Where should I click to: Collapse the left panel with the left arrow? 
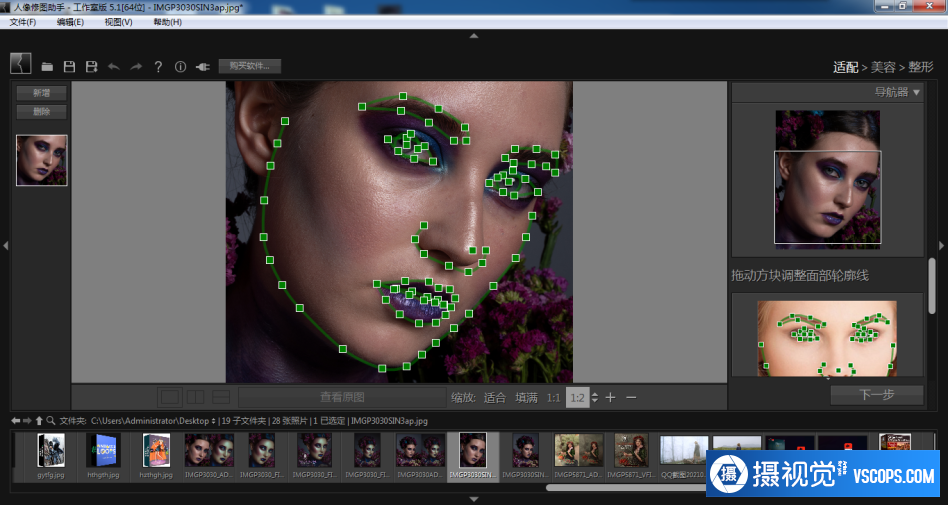pyautogui.click(x=5, y=246)
